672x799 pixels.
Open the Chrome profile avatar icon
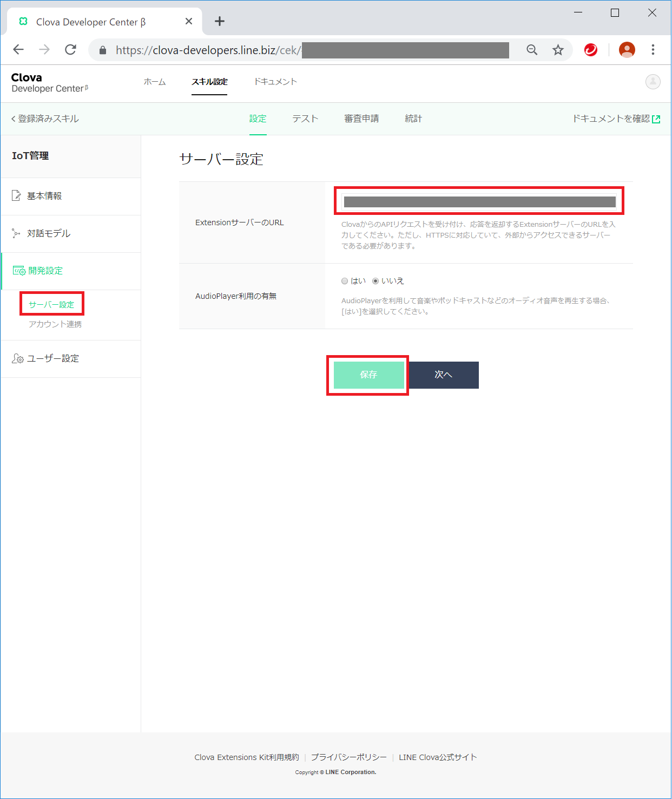[x=627, y=50]
